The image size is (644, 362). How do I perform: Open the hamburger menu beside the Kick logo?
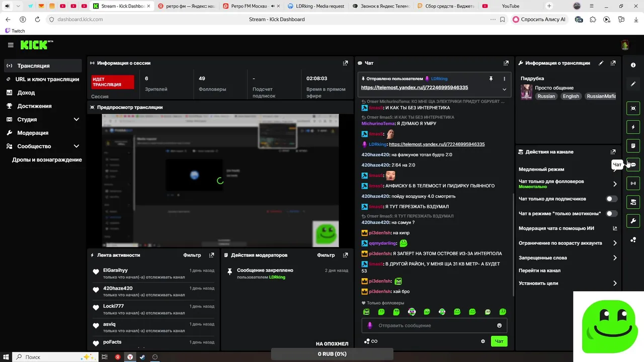coord(11,45)
